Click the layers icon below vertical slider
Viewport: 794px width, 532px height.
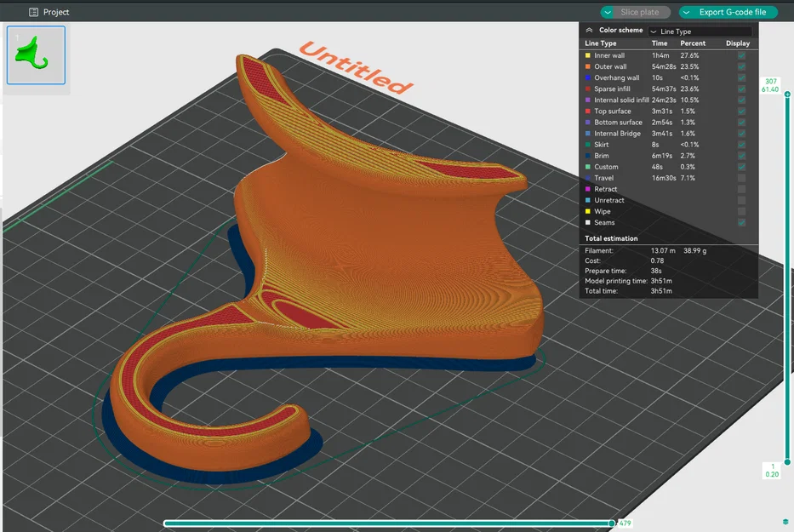[x=785, y=522]
